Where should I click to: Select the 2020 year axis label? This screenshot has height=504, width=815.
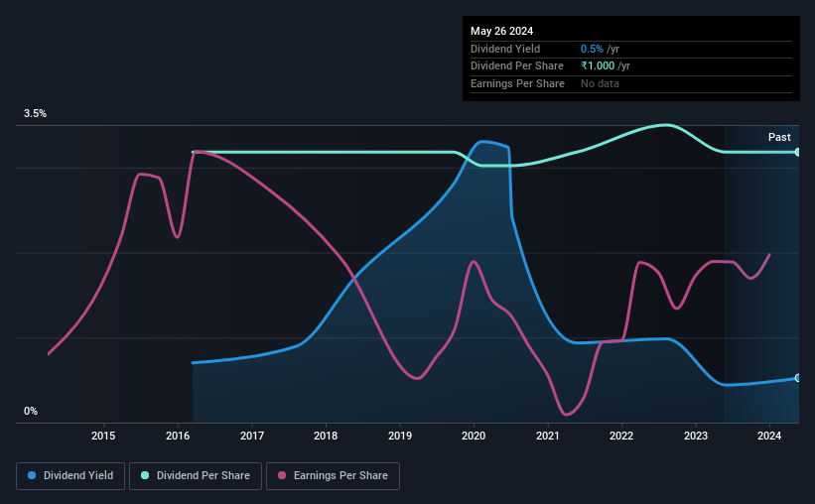click(x=474, y=436)
